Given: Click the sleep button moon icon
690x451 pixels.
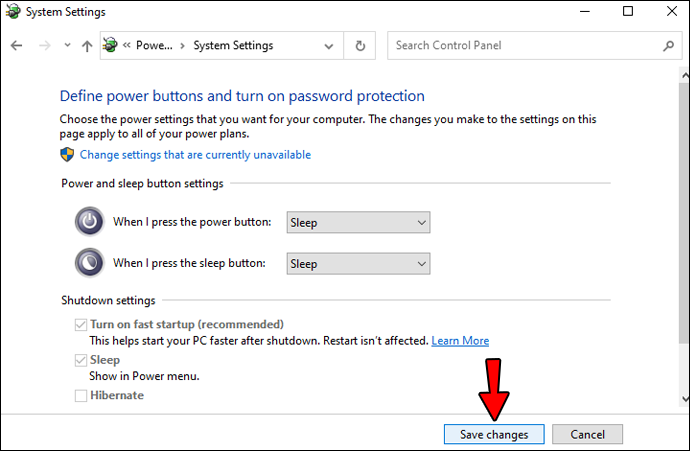Looking at the screenshot, I should tap(89, 263).
